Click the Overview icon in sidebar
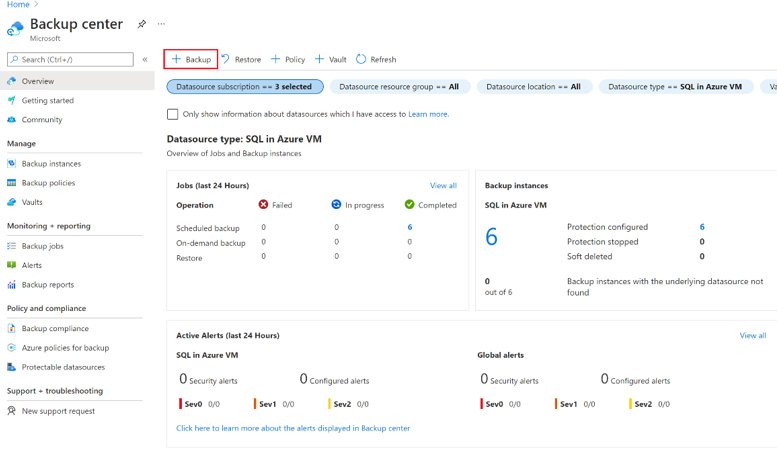This screenshot has width=777, height=449. click(11, 81)
